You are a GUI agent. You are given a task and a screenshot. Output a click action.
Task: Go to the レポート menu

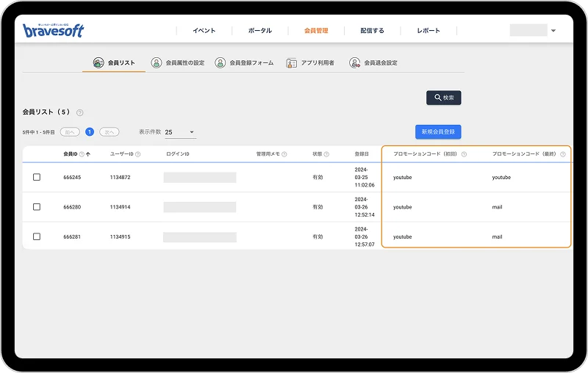click(428, 31)
